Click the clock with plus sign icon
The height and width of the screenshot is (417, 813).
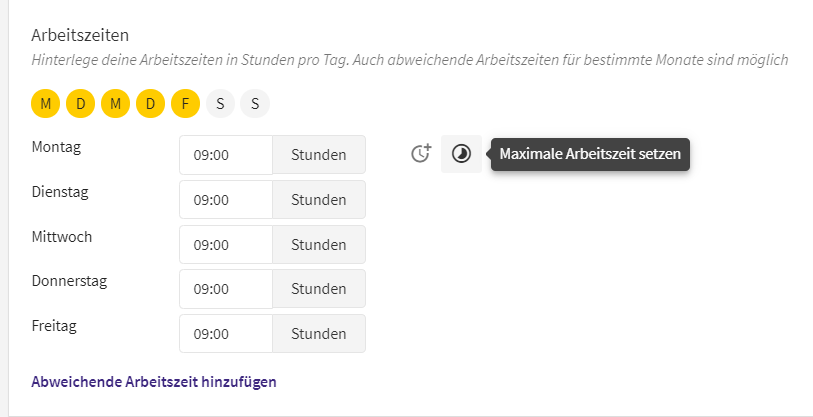[421, 154]
